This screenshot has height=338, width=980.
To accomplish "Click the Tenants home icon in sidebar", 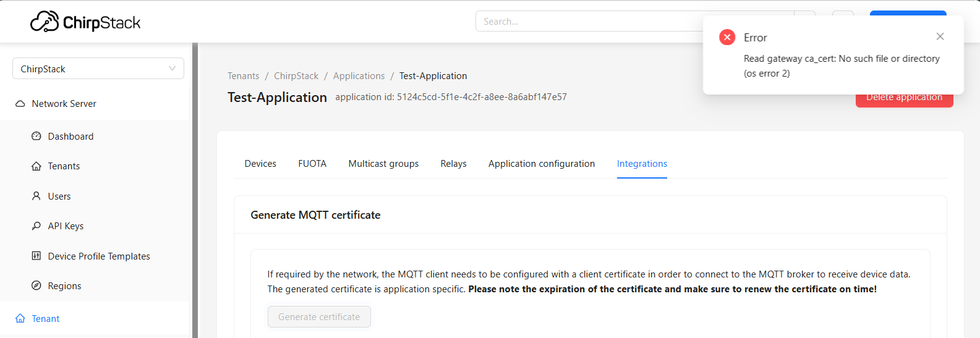I will click(36, 166).
